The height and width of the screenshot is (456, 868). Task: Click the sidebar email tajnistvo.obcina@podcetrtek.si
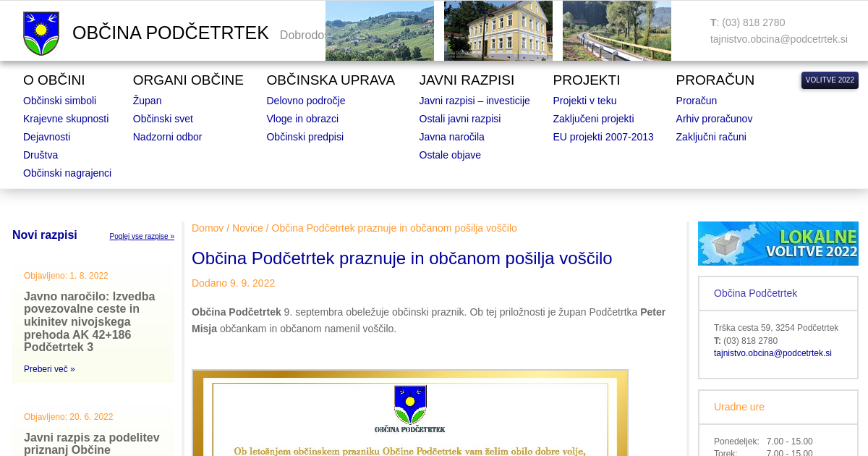(x=773, y=353)
